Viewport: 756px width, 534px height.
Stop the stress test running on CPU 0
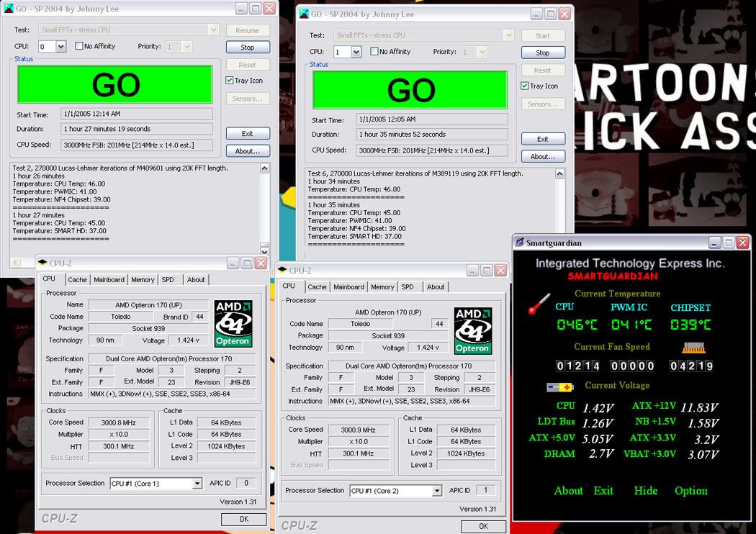[248, 47]
